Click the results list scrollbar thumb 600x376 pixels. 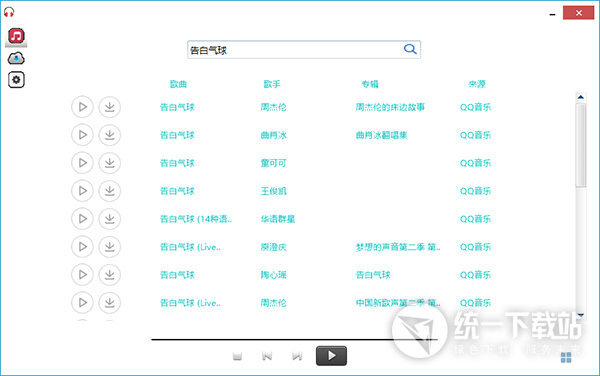point(580,145)
